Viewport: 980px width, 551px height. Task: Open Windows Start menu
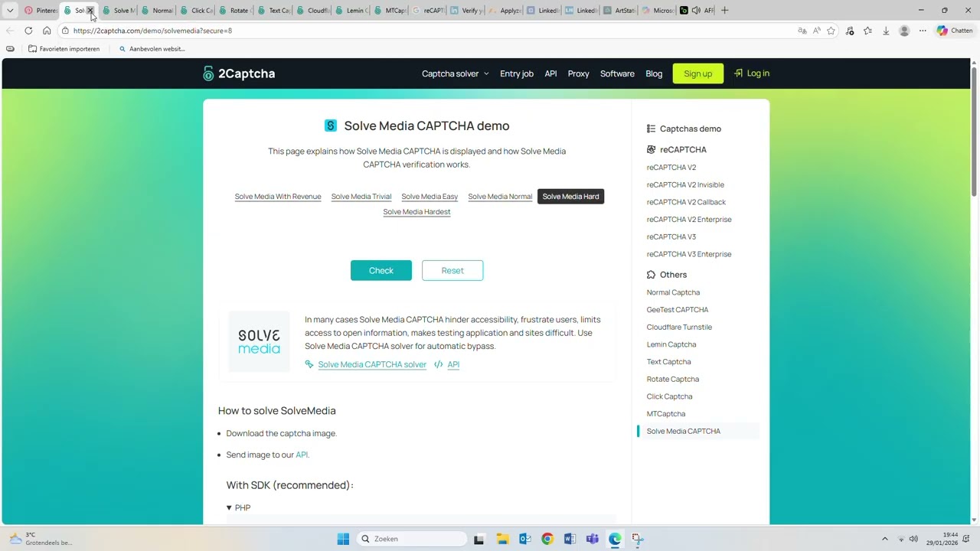point(343,539)
